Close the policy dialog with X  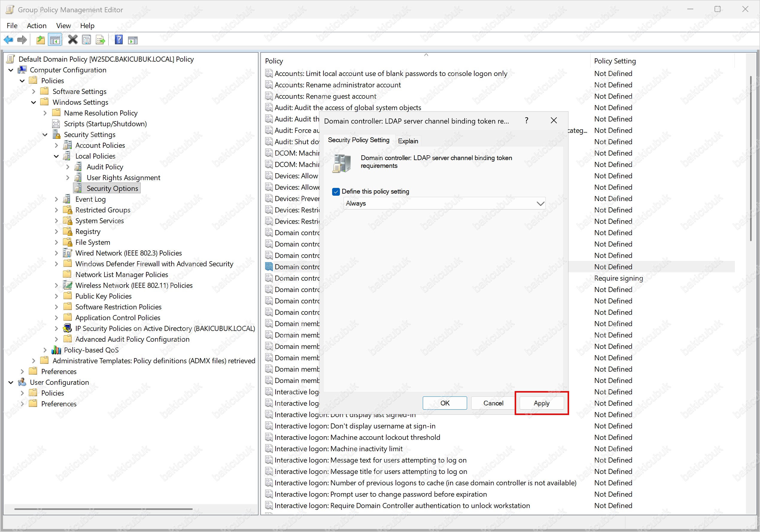[x=554, y=121]
